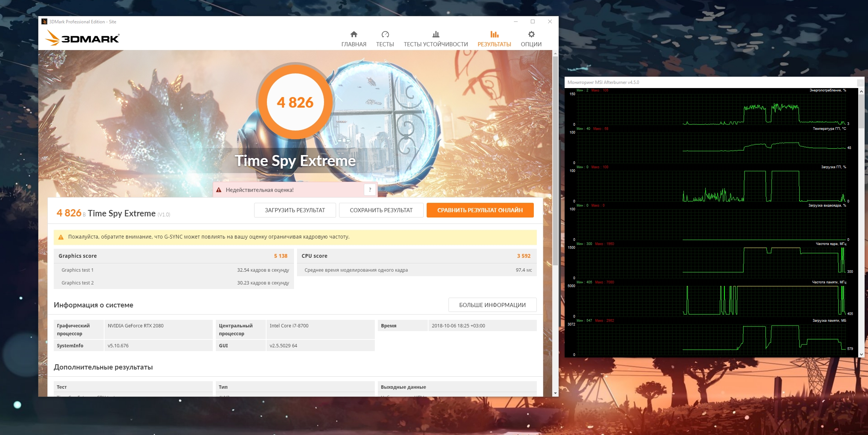Switch to the РЕЗУЛЬТАТЫ tab
Viewport: 868px width, 435px height.
494,39
